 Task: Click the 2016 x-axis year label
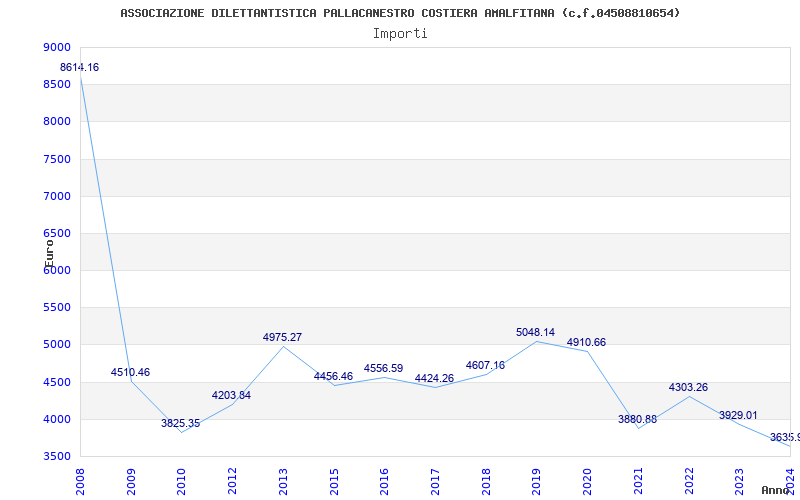coord(384,482)
